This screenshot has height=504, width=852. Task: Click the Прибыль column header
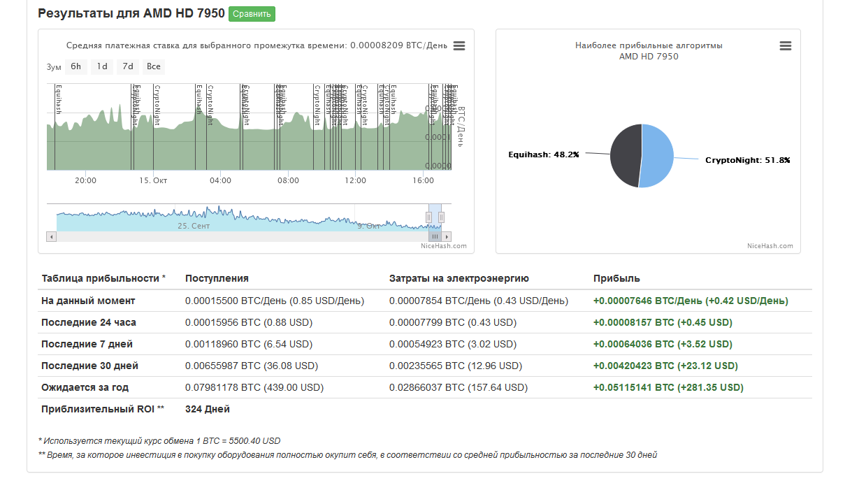coord(616,278)
